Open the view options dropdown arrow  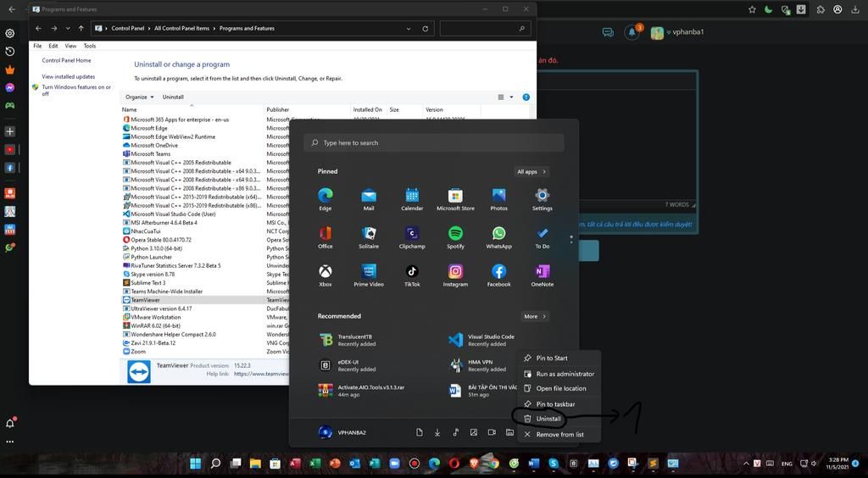511,97
